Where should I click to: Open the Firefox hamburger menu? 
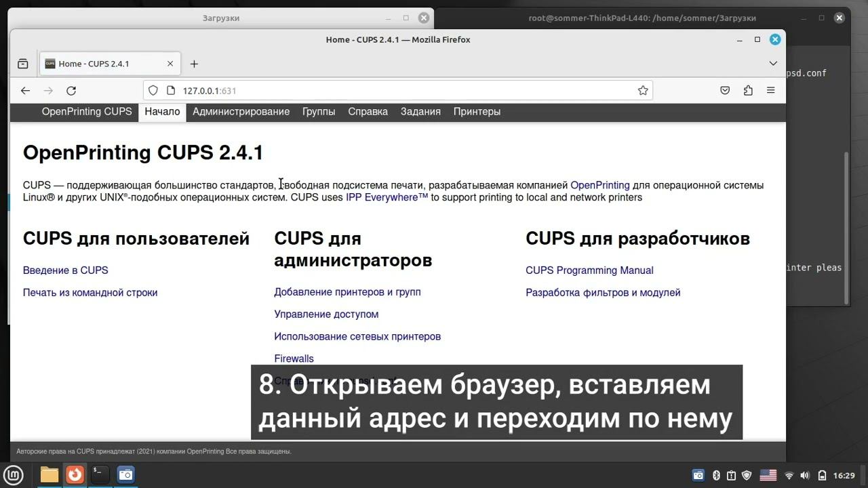770,90
